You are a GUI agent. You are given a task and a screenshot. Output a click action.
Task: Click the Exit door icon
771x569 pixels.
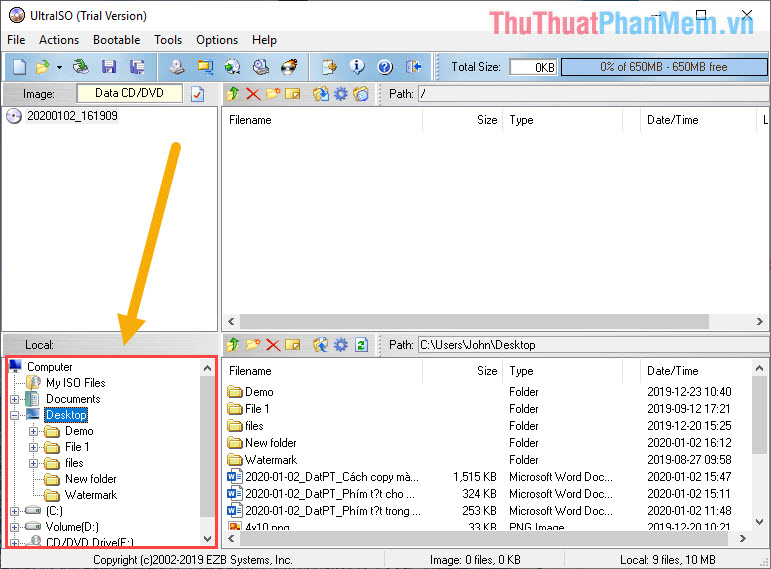(414, 67)
